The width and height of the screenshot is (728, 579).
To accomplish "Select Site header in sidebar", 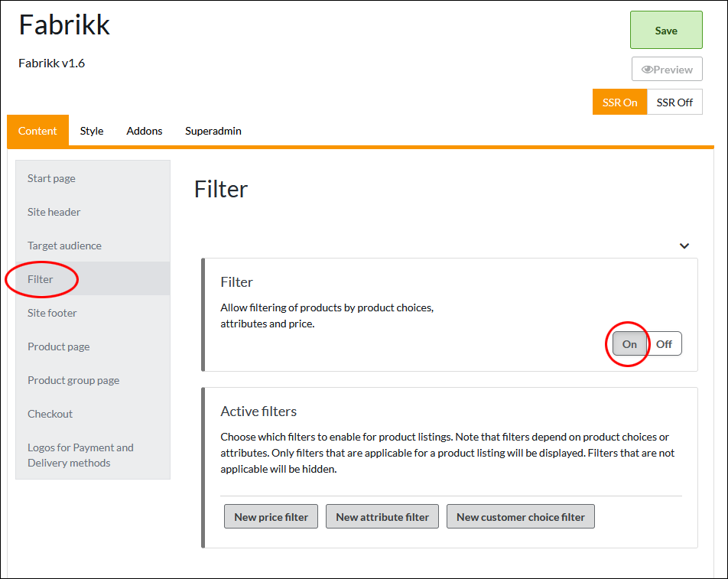I will coord(54,212).
